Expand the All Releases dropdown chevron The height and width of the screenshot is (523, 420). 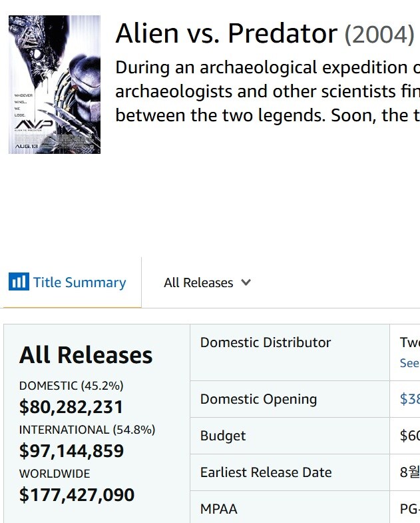(246, 282)
